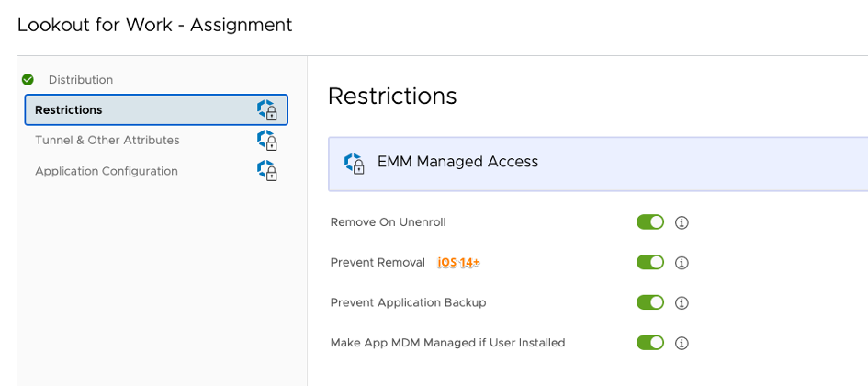Click the lock icon beside Restrictions
This screenshot has height=386, width=868.
266,110
